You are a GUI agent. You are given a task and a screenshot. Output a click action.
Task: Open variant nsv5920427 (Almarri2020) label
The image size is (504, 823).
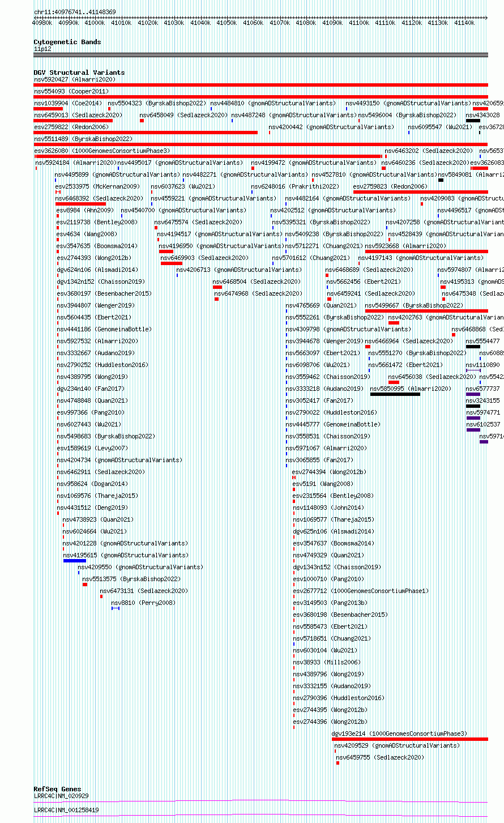tap(74, 79)
